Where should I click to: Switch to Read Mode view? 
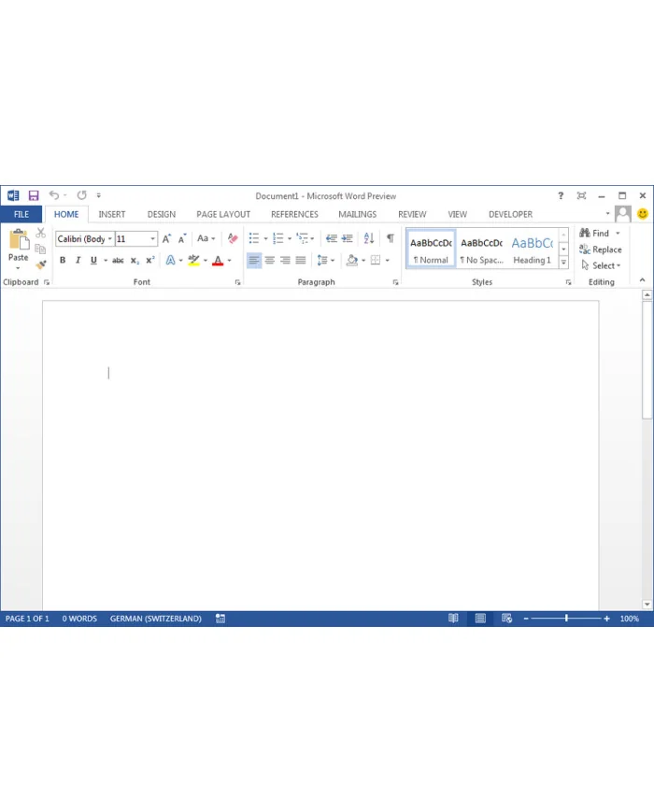453,619
